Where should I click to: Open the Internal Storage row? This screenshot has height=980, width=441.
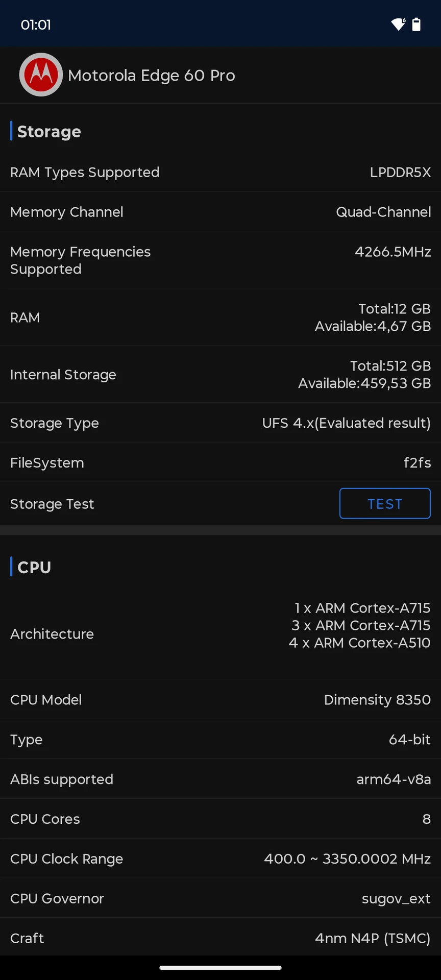coord(220,375)
